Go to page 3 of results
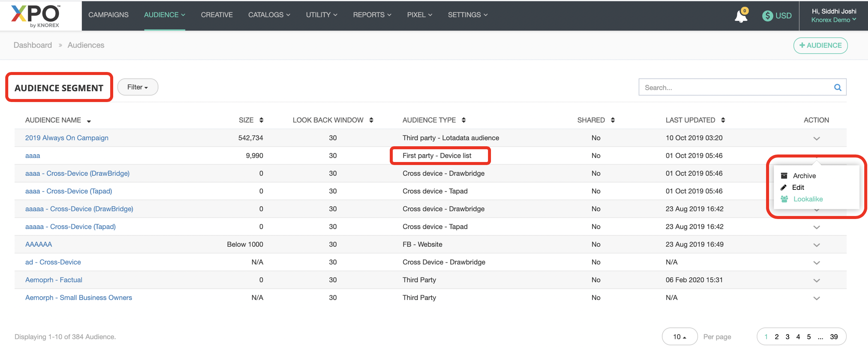Screen dimensions: 868x354 [x=787, y=337]
